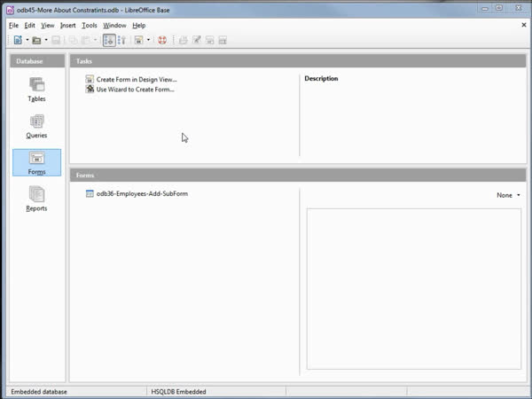The width and height of the screenshot is (532, 399).
Task: Click the Rename form toolbar icon
Action: pos(223,41)
